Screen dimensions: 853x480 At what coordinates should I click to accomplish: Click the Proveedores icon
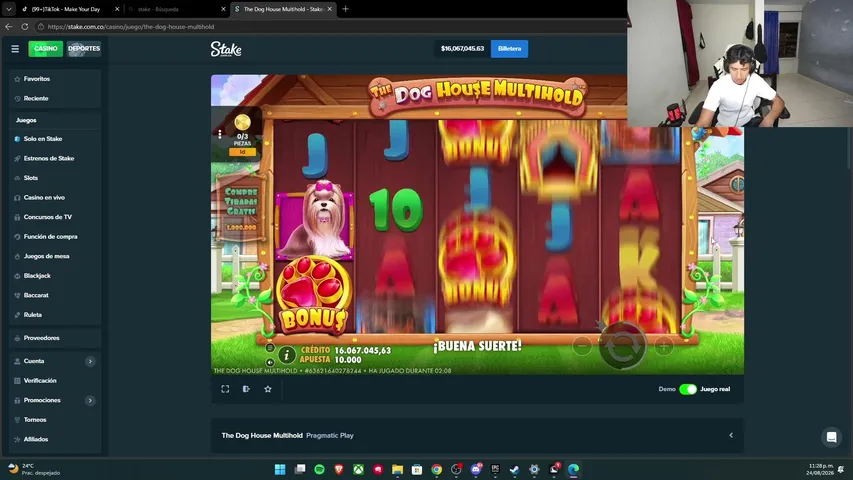(x=17, y=338)
